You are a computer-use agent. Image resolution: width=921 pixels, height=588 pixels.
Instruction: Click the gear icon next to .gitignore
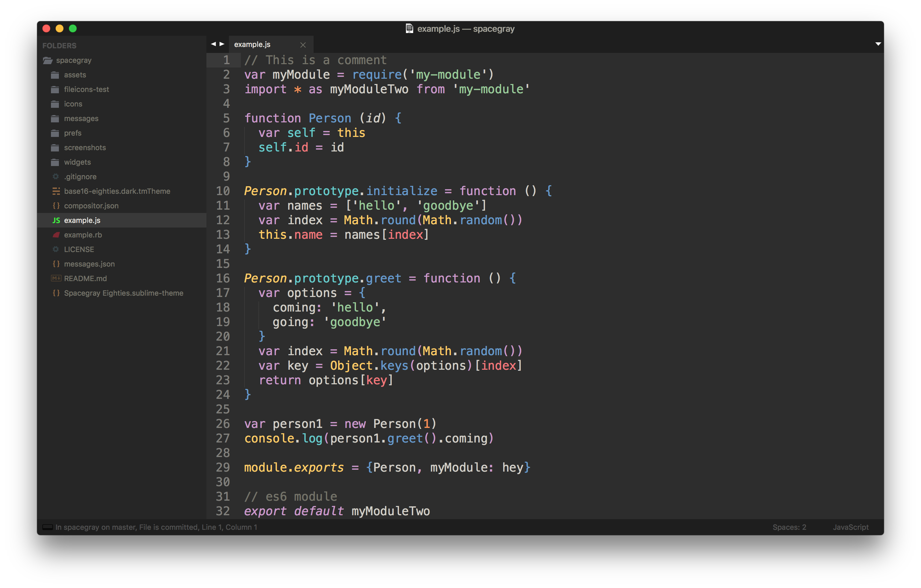click(x=56, y=177)
